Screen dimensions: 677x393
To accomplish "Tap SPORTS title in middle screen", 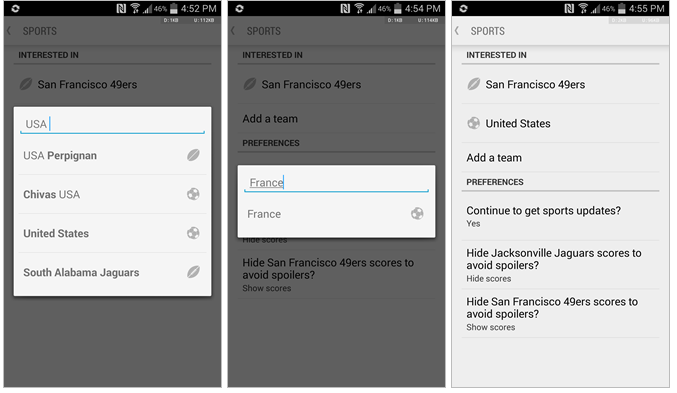I will (x=264, y=31).
